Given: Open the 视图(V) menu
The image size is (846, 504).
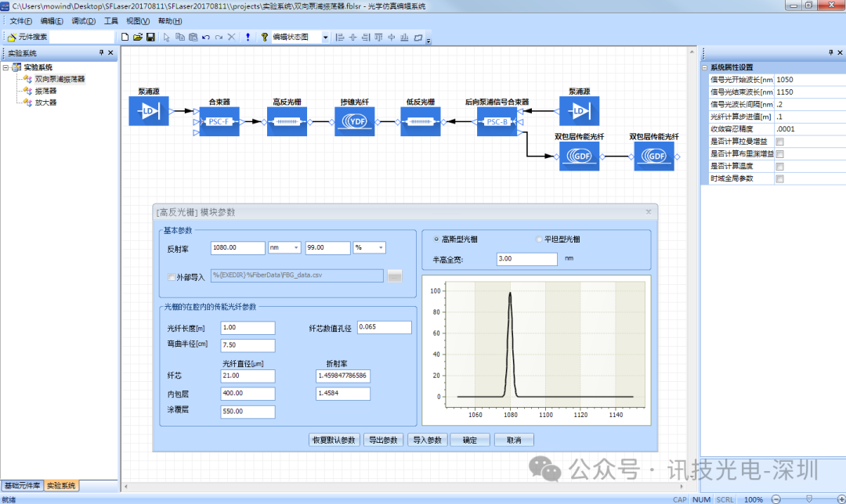Looking at the screenshot, I should (x=138, y=21).
